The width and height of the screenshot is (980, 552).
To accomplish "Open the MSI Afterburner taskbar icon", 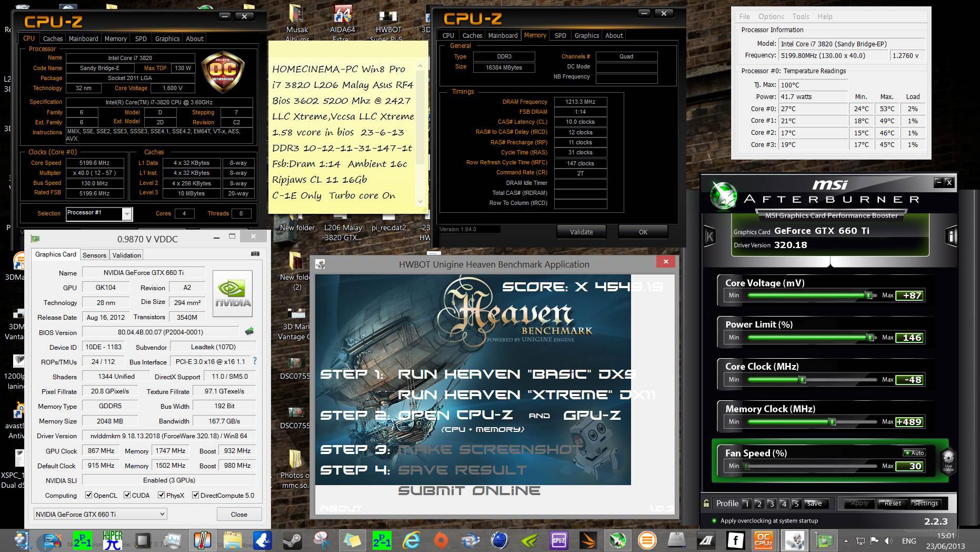I will pos(618,540).
